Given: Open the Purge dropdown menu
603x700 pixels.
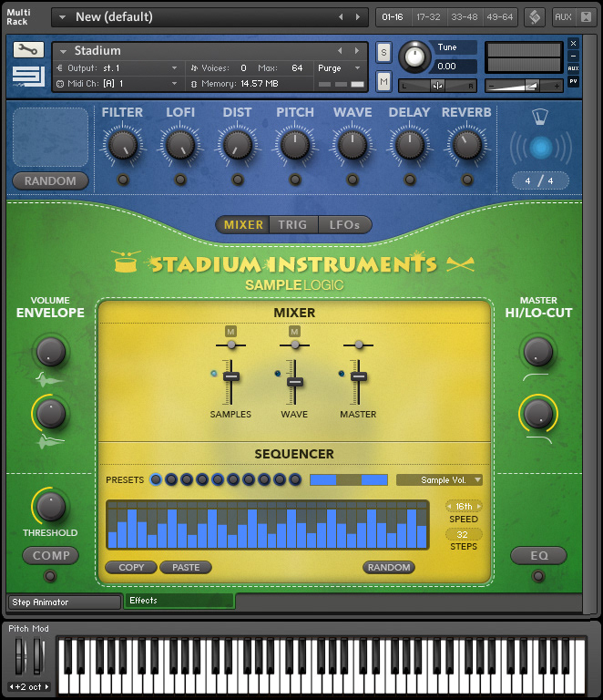Looking at the screenshot, I should 357,68.
